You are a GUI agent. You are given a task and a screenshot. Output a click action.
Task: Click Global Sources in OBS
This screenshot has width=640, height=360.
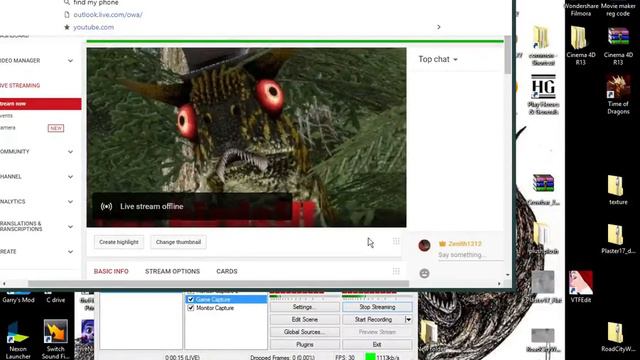(x=304, y=332)
